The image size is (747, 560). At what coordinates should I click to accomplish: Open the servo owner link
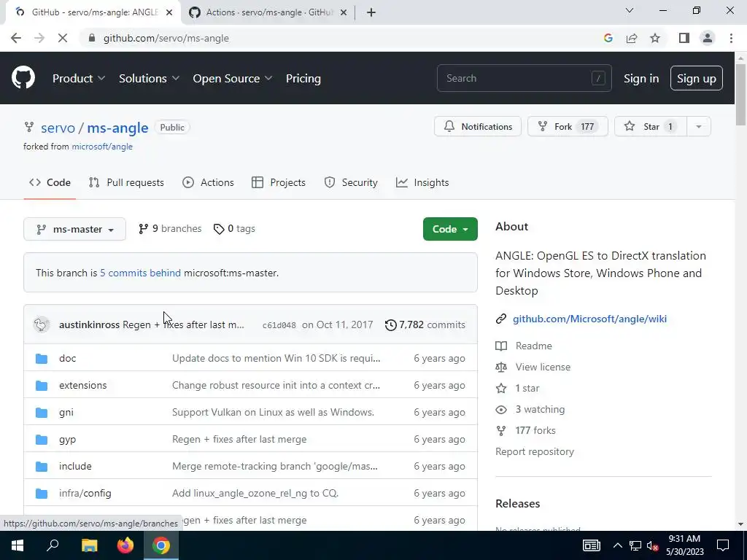point(58,128)
